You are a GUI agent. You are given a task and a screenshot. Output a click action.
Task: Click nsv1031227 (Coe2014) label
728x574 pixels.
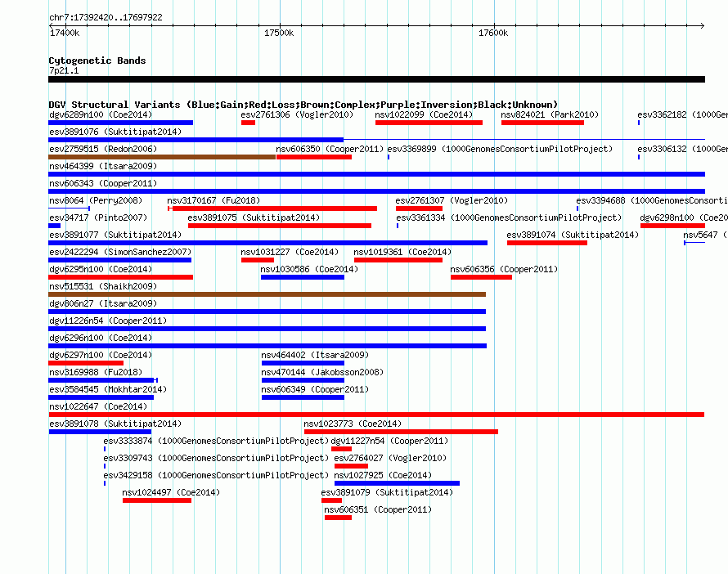(x=290, y=252)
